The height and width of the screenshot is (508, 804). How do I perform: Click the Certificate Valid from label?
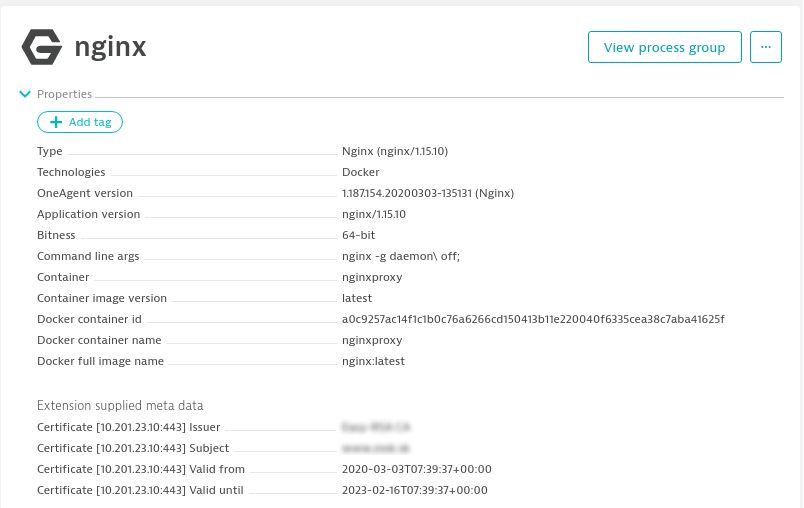coord(140,469)
